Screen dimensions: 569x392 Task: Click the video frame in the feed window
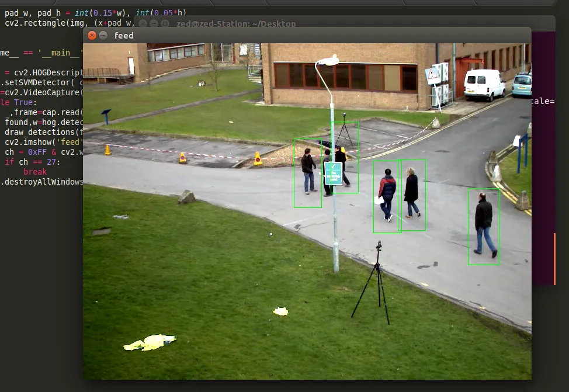(x=307, y=211)
